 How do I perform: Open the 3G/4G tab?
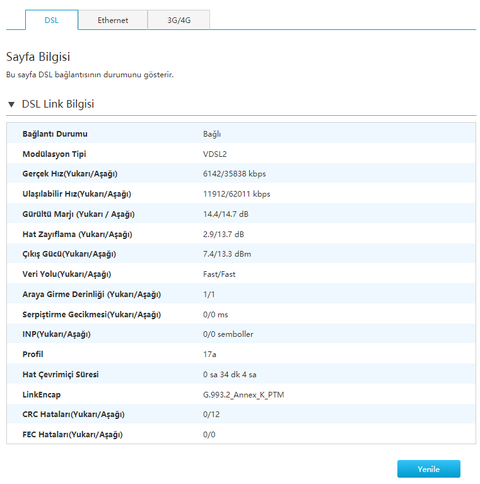(x=179, y=20)
